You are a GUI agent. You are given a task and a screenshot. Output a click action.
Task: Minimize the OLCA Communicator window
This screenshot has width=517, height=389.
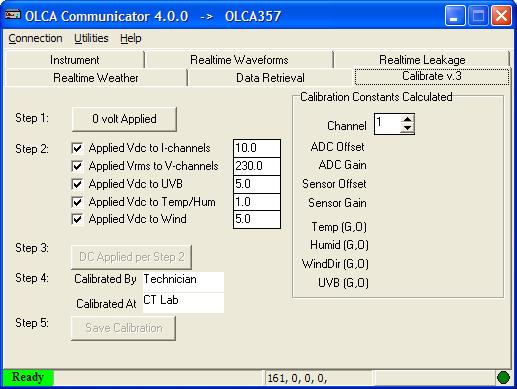pos(455,16)
